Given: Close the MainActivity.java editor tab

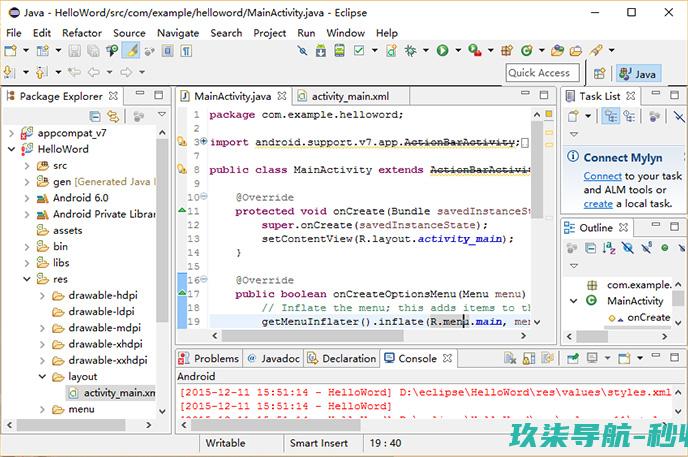Looking at the screenshot, I should click(282, 96).
